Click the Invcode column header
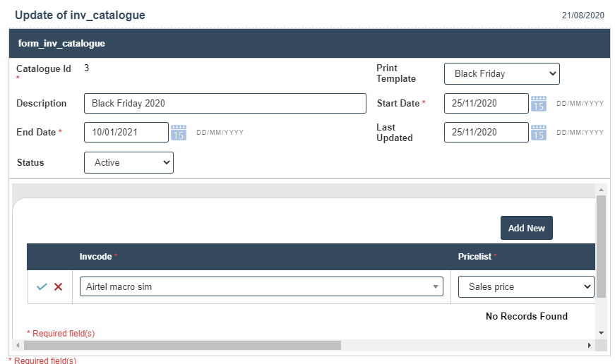The width and height of the screenshot is (615, 364). (x=95, y=257)
